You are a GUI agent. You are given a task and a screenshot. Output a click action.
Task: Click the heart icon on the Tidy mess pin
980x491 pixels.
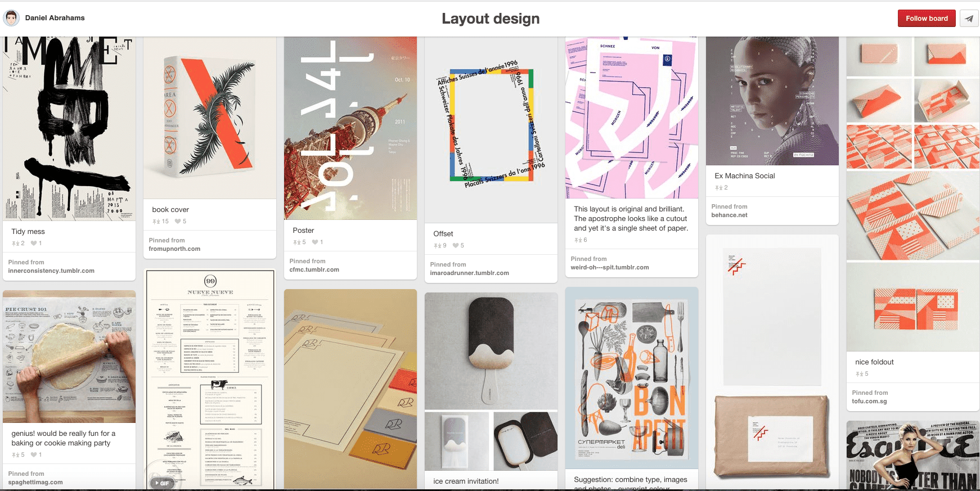[34, 244]
